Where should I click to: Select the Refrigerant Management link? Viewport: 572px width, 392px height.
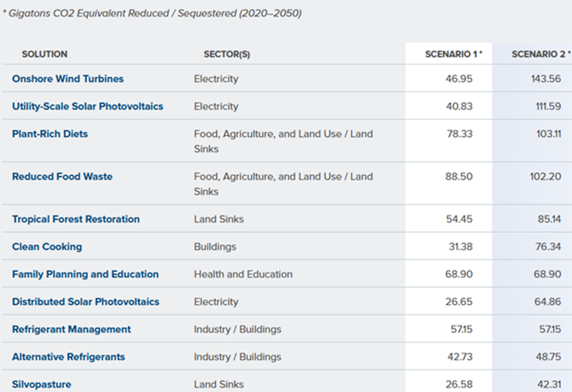click(x=71, y=330)
